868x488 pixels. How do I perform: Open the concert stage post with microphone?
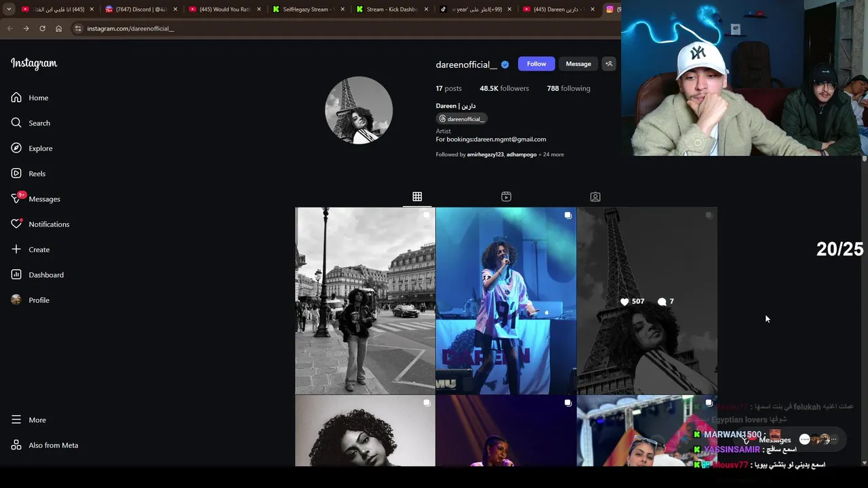(x=506, y=301)
